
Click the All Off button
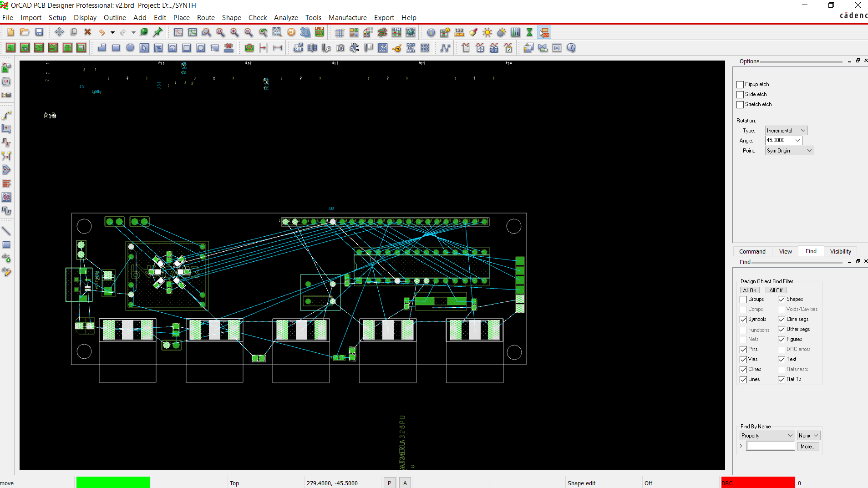point(776,290)
